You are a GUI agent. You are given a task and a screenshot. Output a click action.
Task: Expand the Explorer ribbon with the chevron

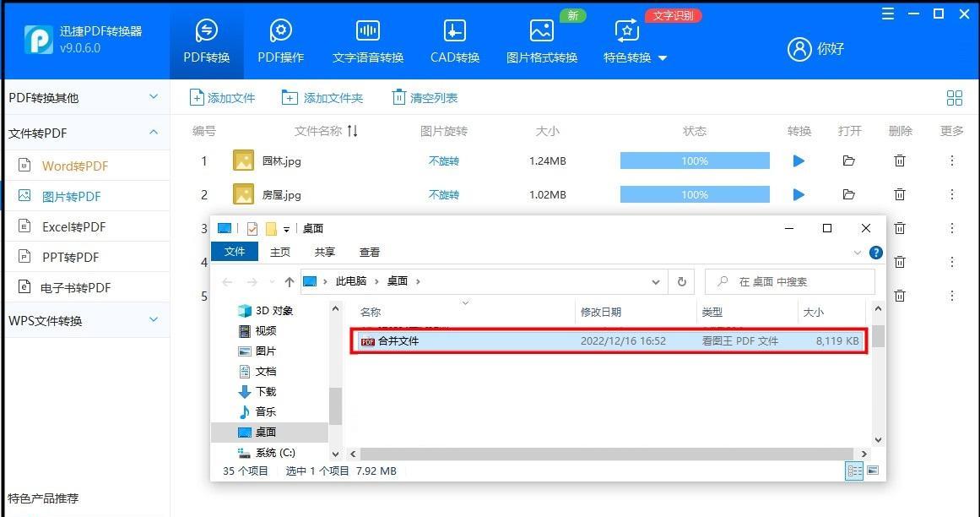coord(857,253)
